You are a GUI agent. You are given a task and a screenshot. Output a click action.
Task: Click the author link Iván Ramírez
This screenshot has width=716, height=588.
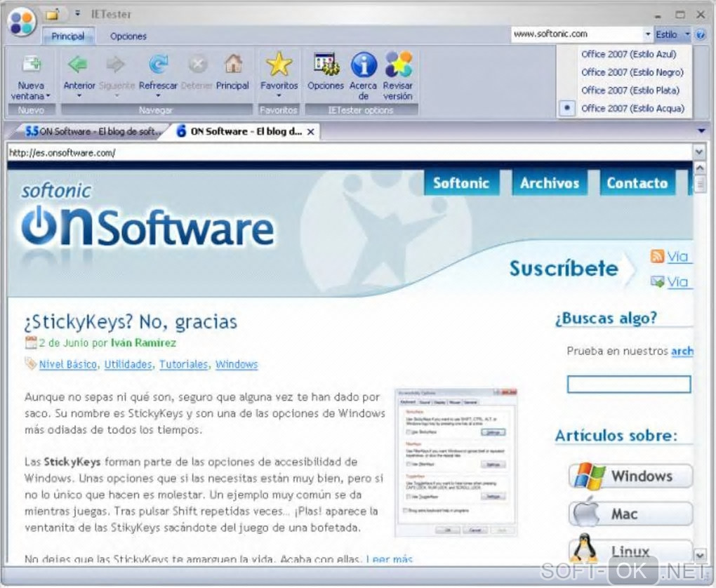pos(143,343)
